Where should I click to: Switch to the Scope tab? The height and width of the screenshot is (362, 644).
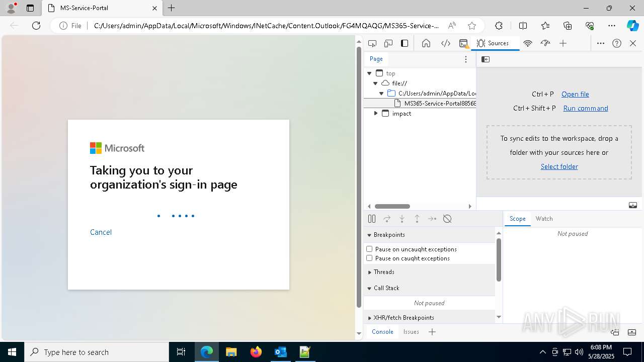[x=517, y=219]
